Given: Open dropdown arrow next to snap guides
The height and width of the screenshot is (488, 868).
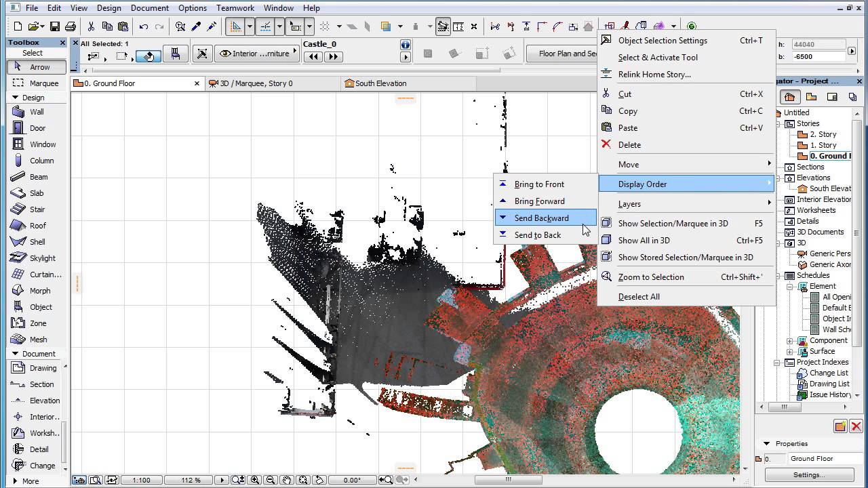Looking at the screenshot, I should (279, 26).
